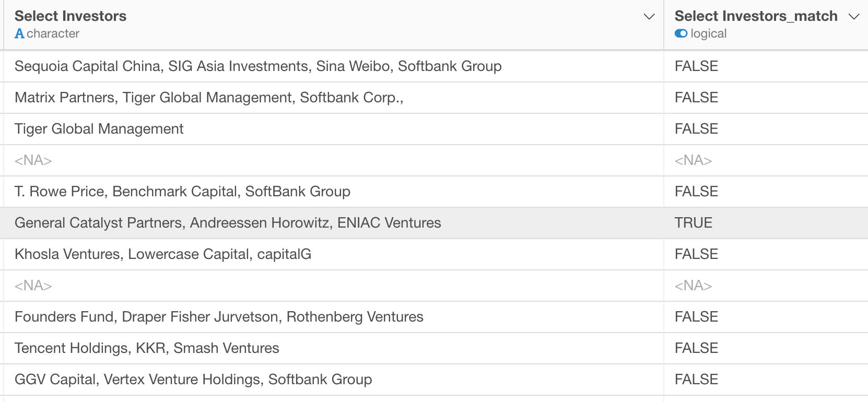Image resolution: width=868 pixels, height=402 pixels.
Task: Select the General Catalyst Partners row
Action: [436, 223]
